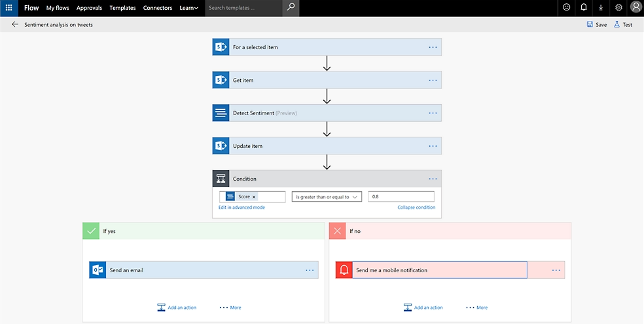
Task: Click the back arrow beside flow title
Action: tap(15, 24)
